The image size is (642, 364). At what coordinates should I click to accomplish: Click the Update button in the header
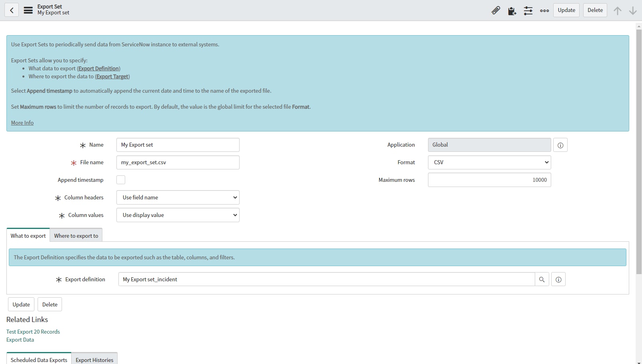point(566,10)
